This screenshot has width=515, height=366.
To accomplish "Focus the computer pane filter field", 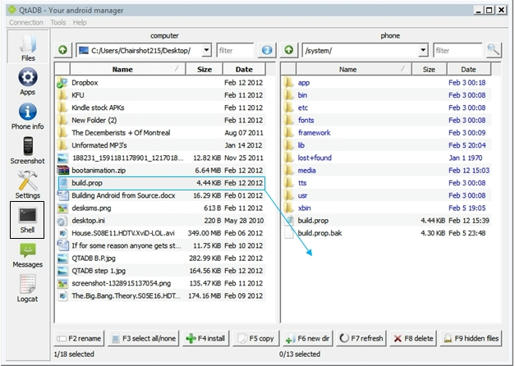I will click(x=235, y=50).
